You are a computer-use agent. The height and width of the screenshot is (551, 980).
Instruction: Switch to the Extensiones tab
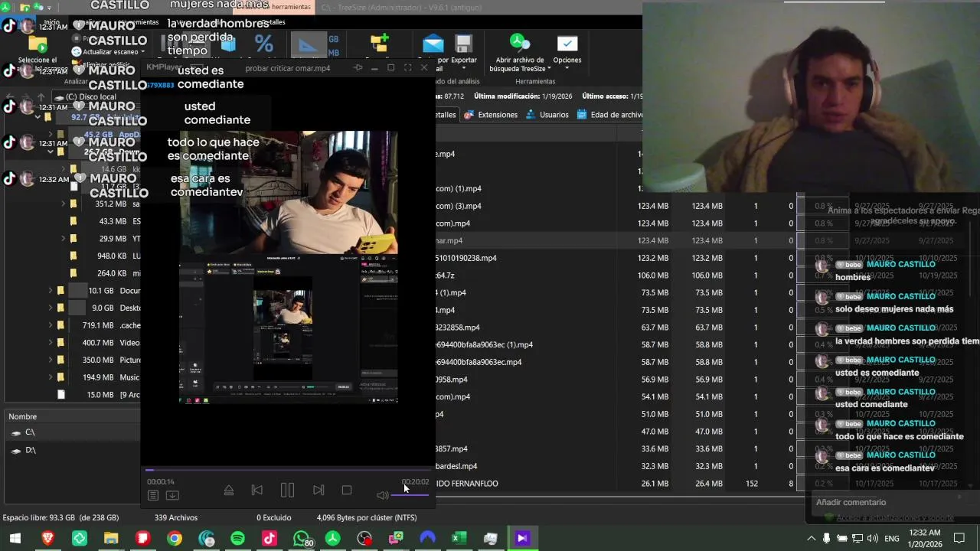click(x=490, y=115)
